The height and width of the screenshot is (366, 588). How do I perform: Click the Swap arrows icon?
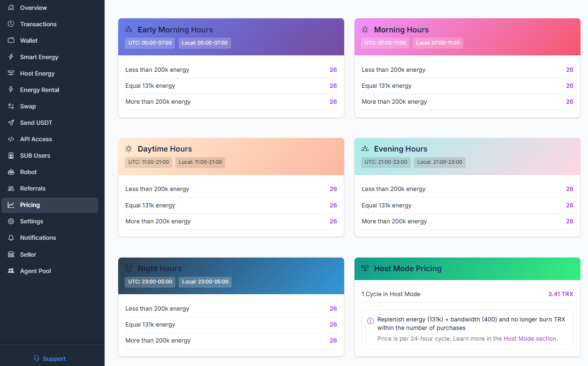click(x=11, y=106)
